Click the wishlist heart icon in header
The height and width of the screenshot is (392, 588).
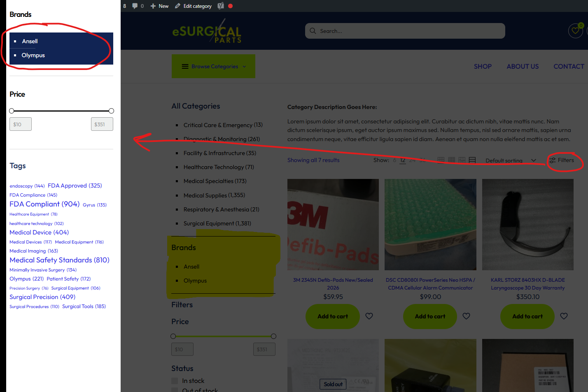[575, 31]
